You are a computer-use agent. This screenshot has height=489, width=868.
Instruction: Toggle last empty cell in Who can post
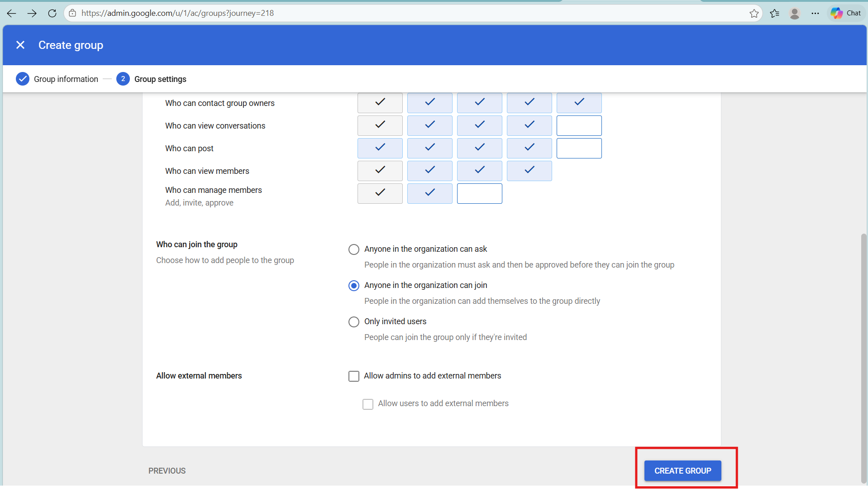[x=579, y=148]
